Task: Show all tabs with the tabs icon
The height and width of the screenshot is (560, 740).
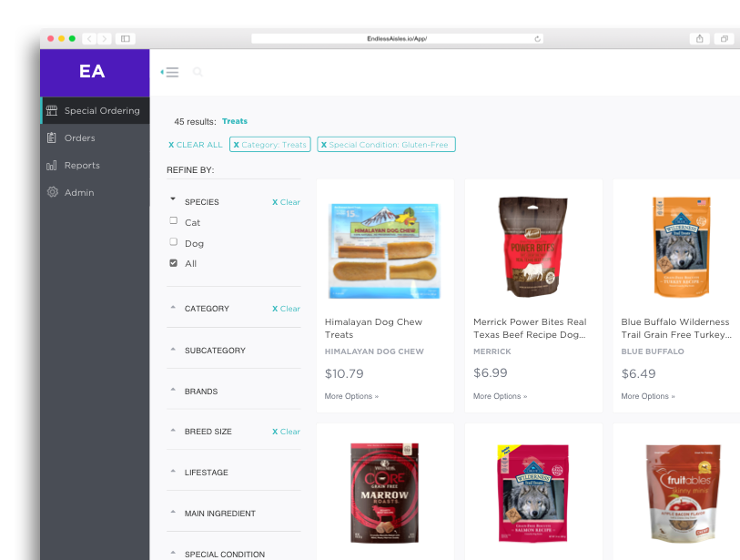Action: pyautogui.click(x=724, y=39)
